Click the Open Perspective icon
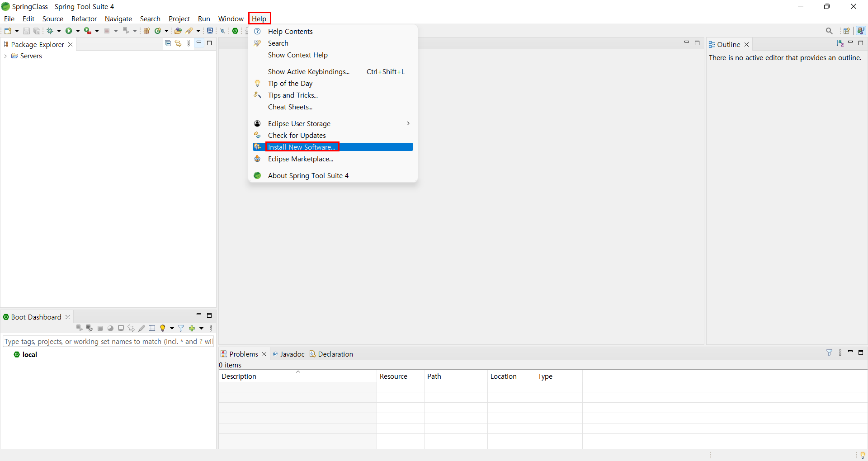This screenshot has width=868, height=461. pos(847,31)
